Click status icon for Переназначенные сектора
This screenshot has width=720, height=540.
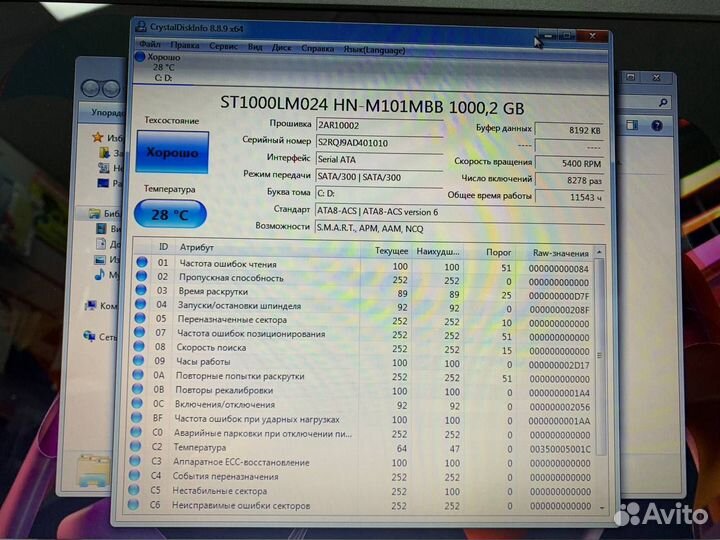(140, 318)
